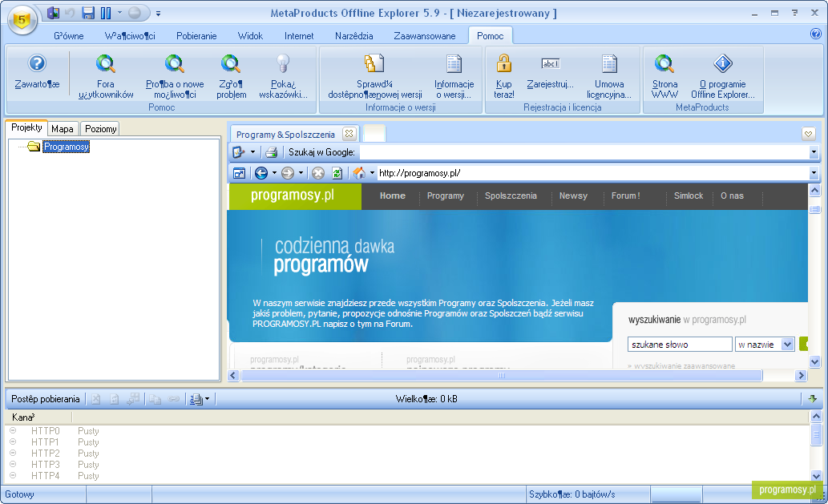The image size is (828, 504).
Task: Click the pause download icon in quick access bar
Action: point(106,13)
